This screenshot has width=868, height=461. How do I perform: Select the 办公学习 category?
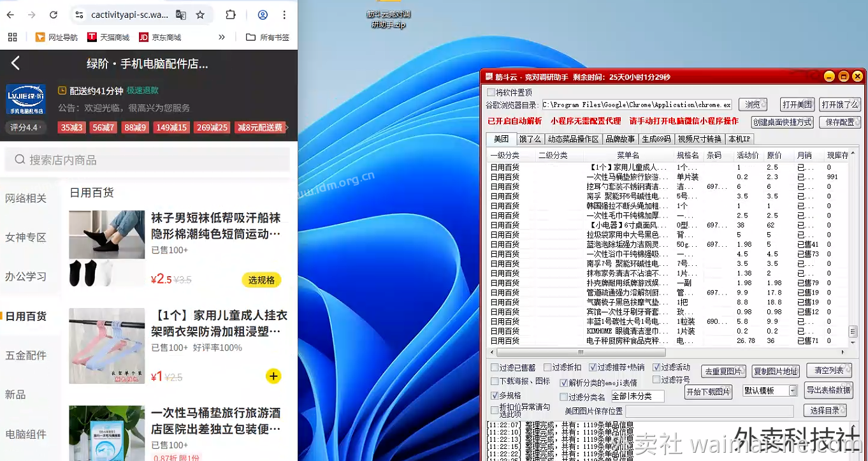coord(26,276)
